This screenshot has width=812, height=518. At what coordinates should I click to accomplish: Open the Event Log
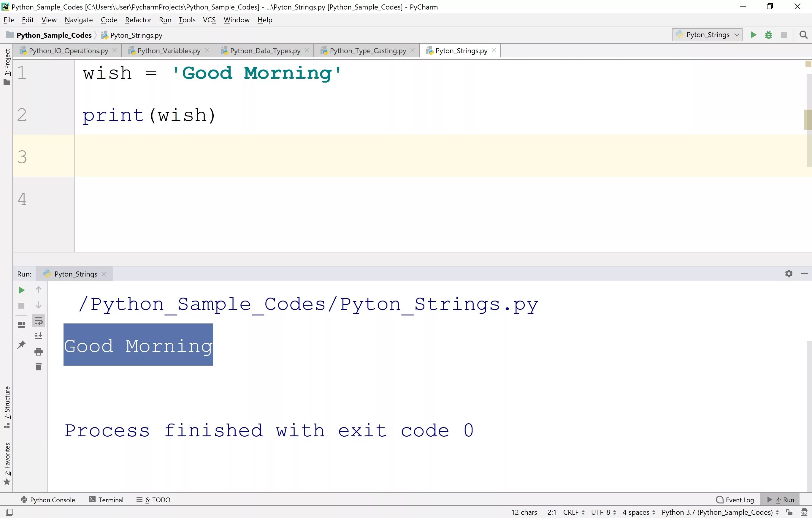(735, 500)
